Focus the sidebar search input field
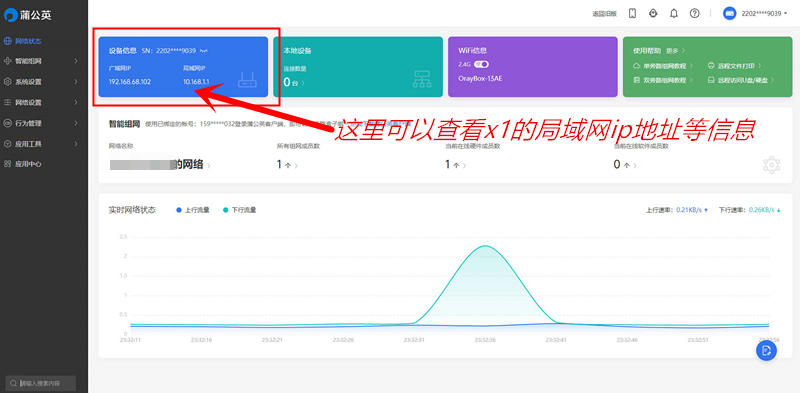This screenshot has width=800, height=393. click(41, 383)
